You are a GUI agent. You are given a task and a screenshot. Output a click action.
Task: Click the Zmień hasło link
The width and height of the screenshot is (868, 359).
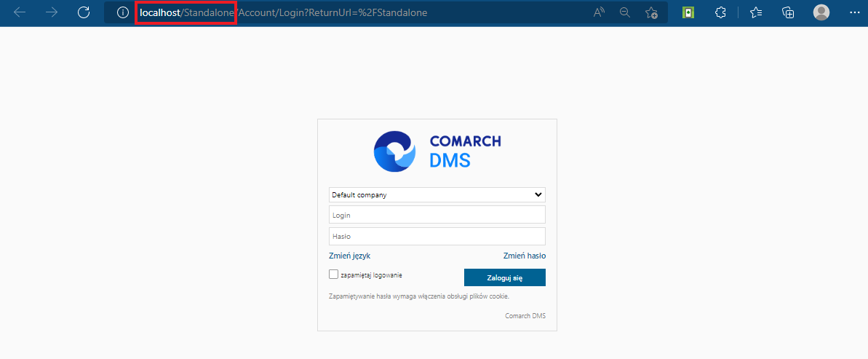pos(525,256)
